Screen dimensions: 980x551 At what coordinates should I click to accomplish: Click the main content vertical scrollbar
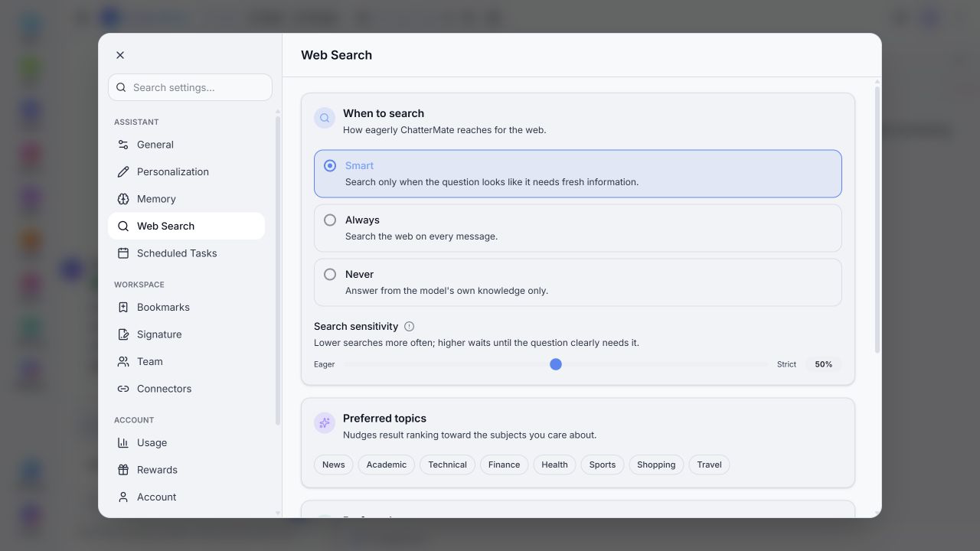877,220
